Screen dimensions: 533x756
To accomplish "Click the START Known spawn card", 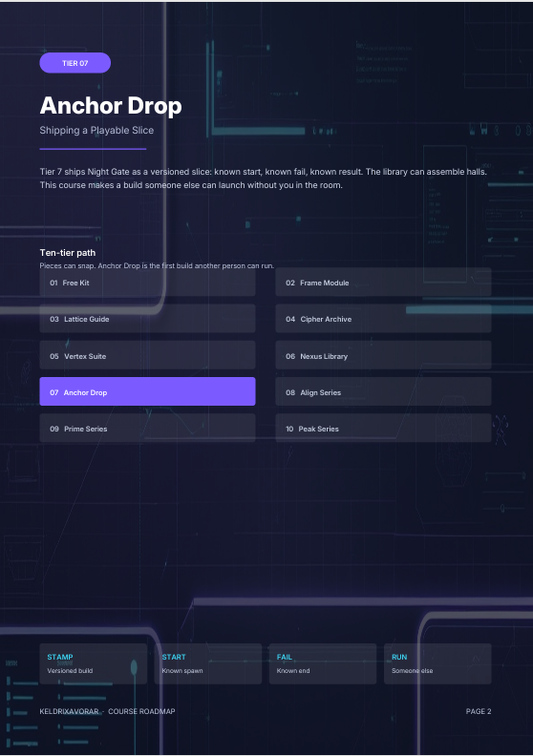I will point(208,663).
